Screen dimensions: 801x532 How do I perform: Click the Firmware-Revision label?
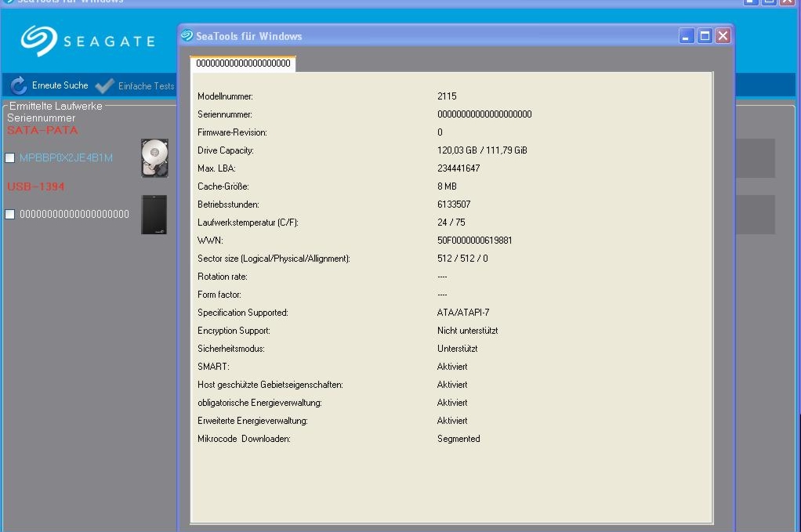click(x=233, y=132)
